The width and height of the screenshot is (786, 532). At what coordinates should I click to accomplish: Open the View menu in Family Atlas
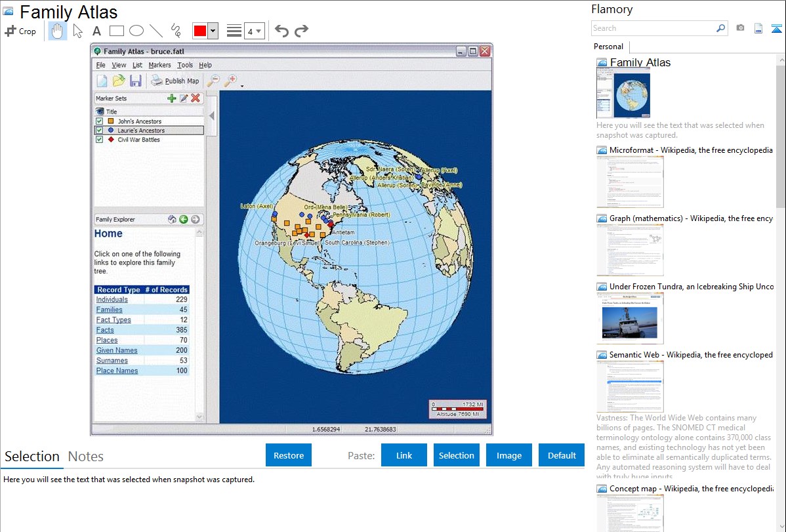point(119,65)
